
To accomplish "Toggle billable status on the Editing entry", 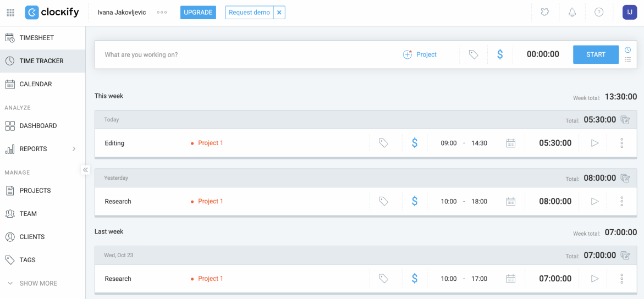I will (x=415, y=143).
